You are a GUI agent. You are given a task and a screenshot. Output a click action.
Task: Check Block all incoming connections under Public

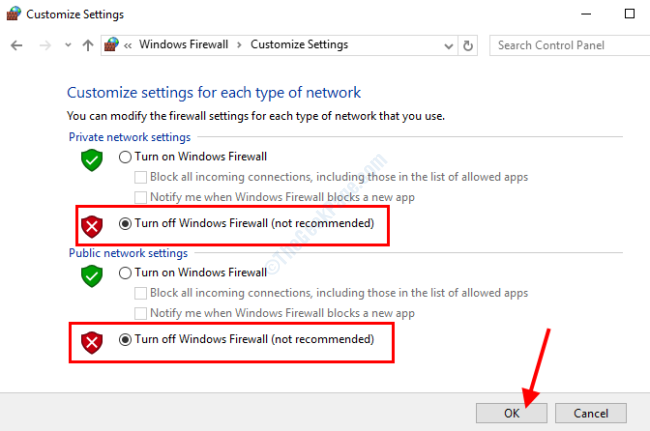coord(141,293)
